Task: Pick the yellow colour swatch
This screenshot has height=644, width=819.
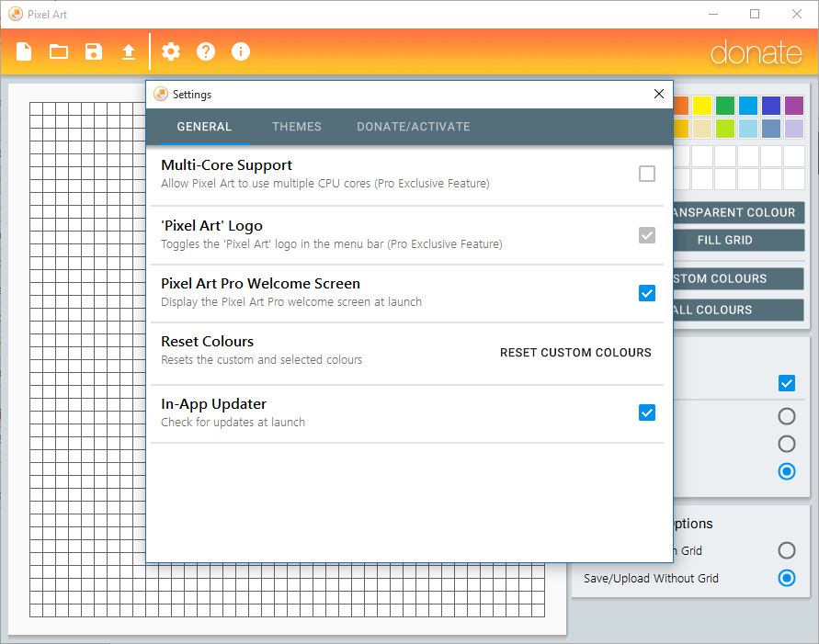Action: point(702,106)
